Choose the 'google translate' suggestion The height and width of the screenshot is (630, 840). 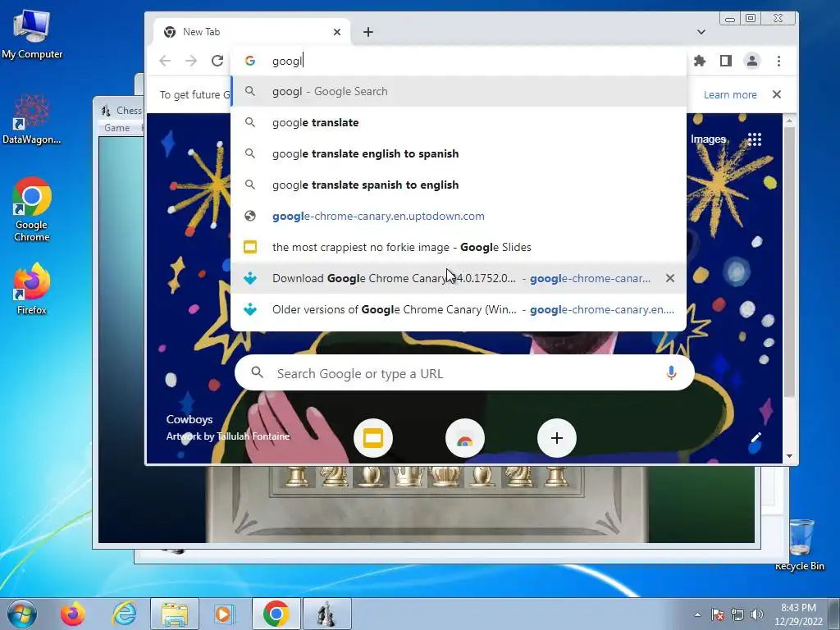point(459,123)
